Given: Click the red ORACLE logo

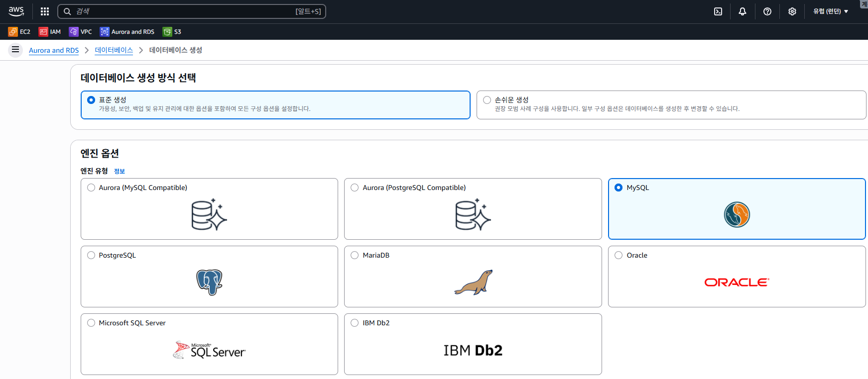Looking at the screenshot, I should pyautogui.click(x=737, y=282).
